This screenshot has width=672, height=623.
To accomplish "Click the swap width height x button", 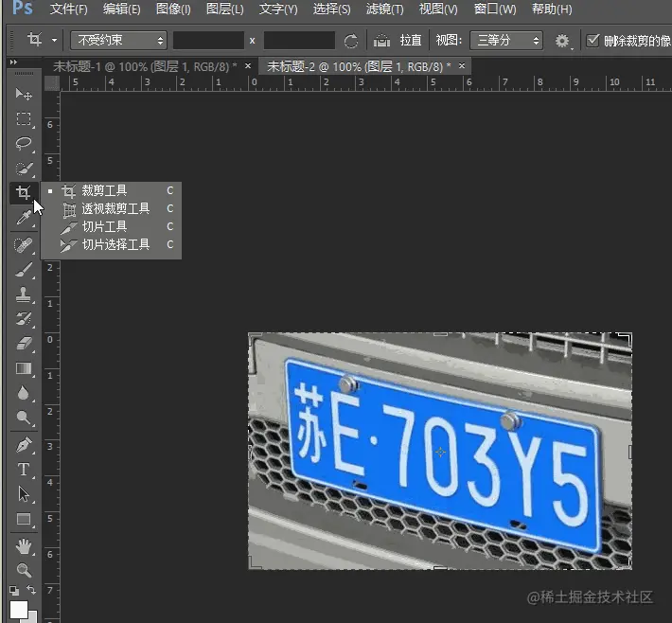I will coord(253,41).
